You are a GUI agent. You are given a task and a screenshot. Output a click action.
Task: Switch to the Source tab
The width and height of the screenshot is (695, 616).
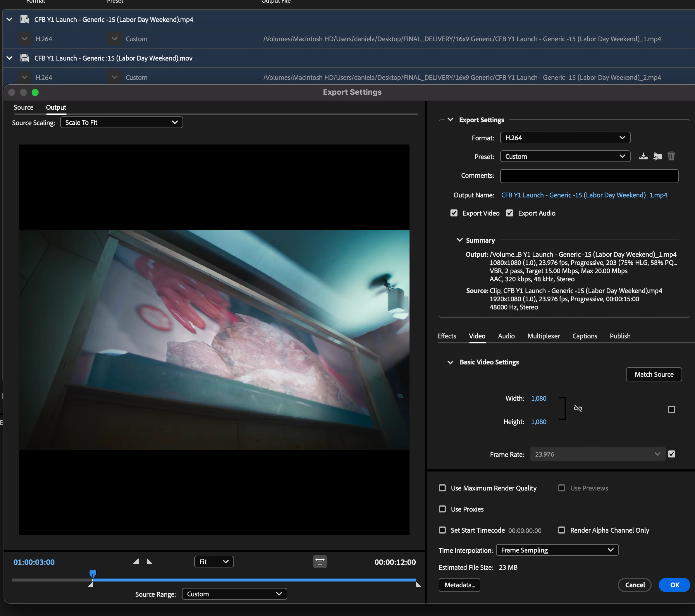tap(23, 107)
